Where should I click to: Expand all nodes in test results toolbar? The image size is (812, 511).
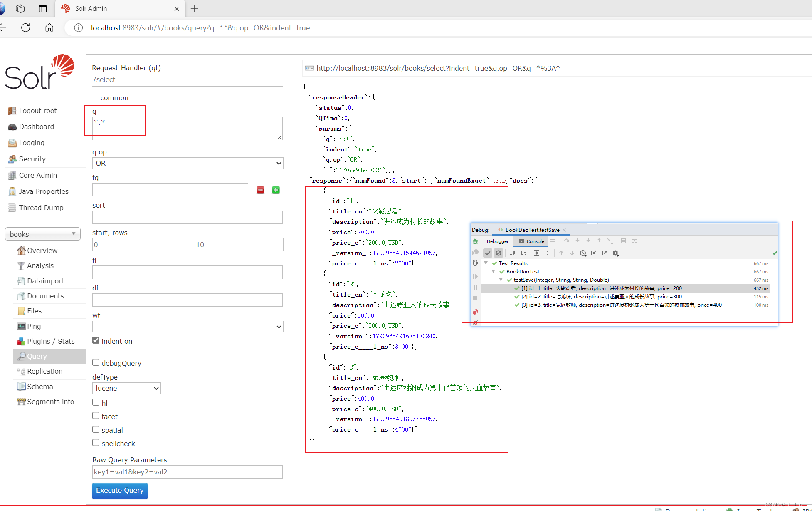[537, 253]
